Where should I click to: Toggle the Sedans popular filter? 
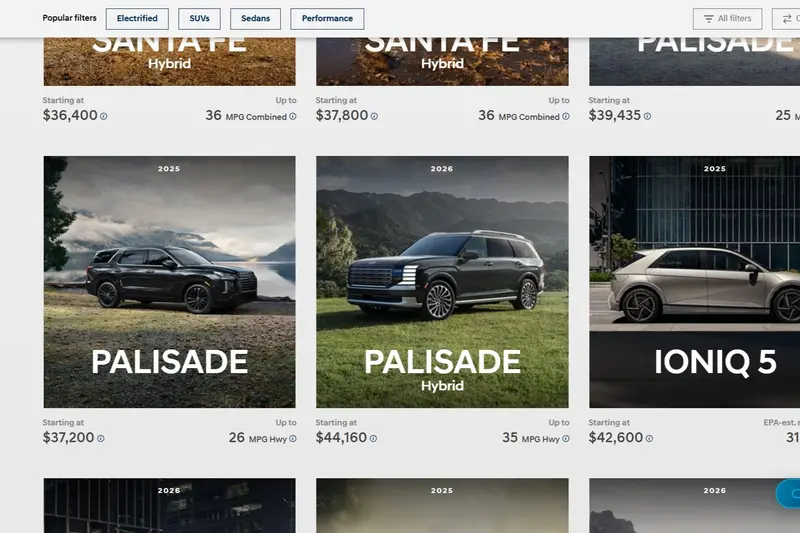tap(255, 19)
